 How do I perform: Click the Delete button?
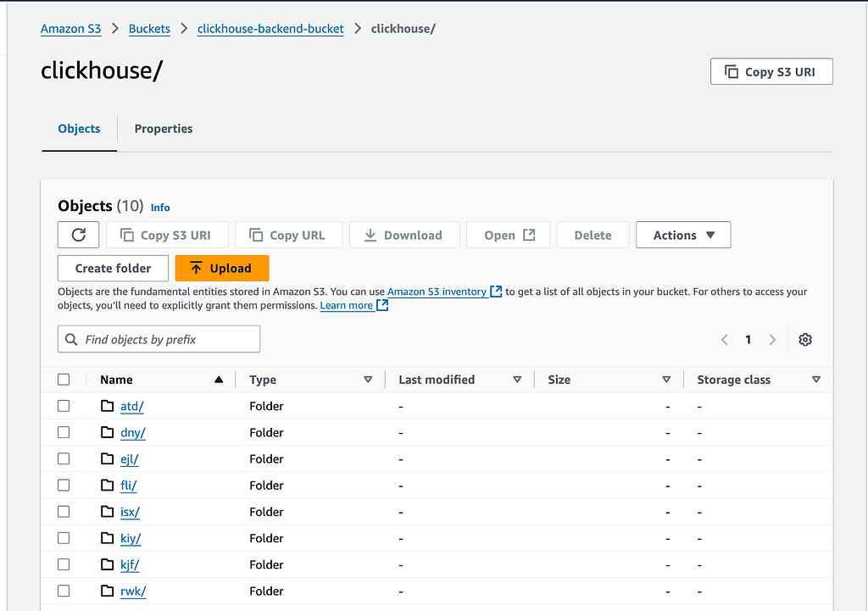tap(593, 235)
